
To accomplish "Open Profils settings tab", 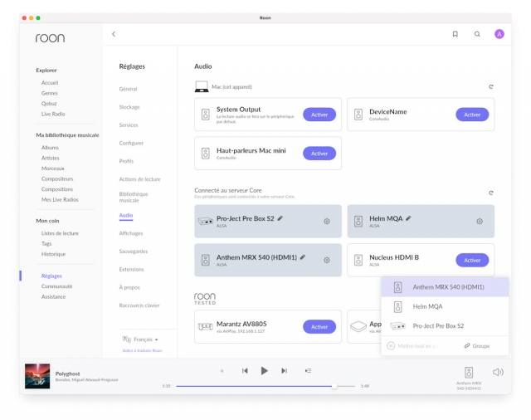I will [126, 161].
